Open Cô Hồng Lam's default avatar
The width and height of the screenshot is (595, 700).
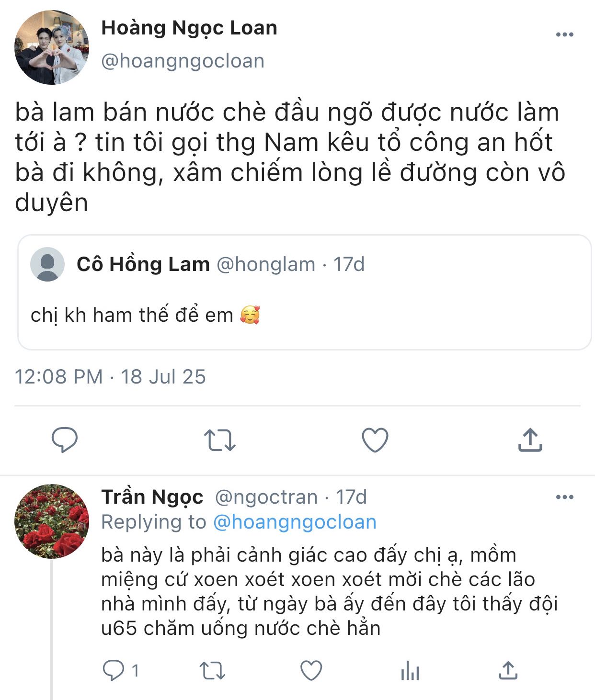click(x=47, y=264)
